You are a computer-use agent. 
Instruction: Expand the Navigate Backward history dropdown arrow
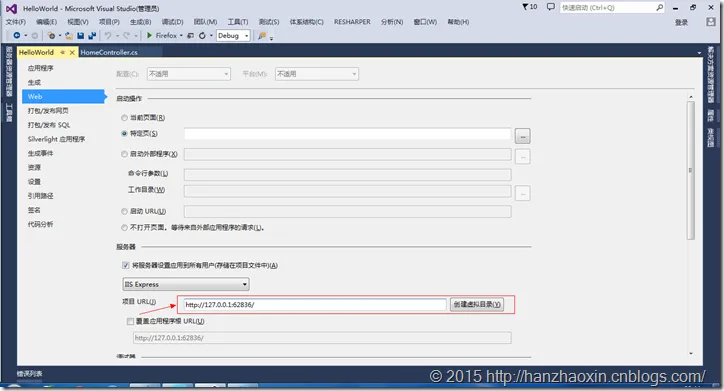(x=25, y=36)
